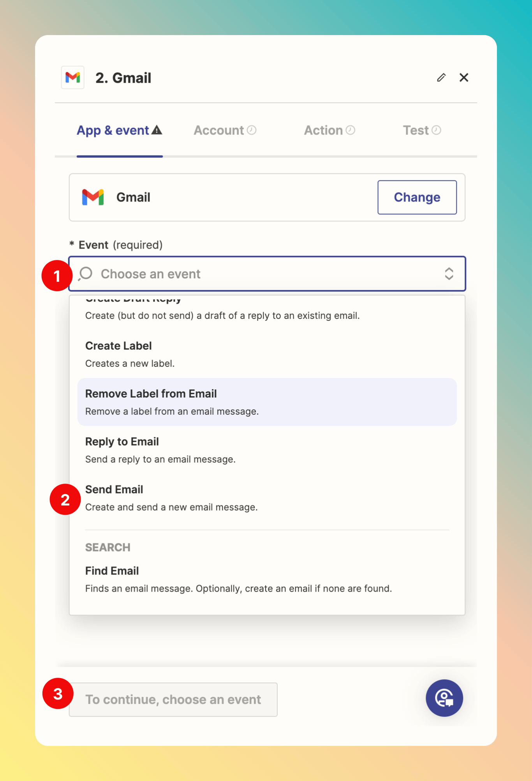Toggle the event dropdown chevron arrows
Viewport: 532px width, 781px height.
449,274
